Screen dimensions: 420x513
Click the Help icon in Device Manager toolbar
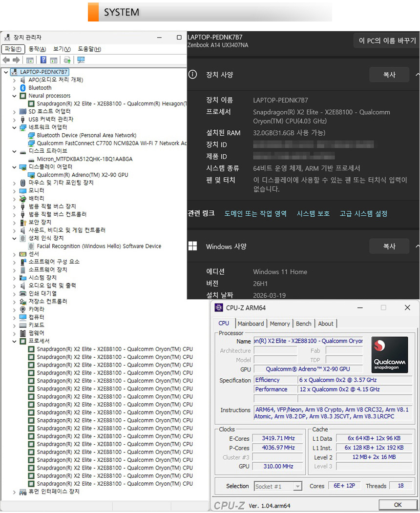pyautogui.click(x=43, y=60)
